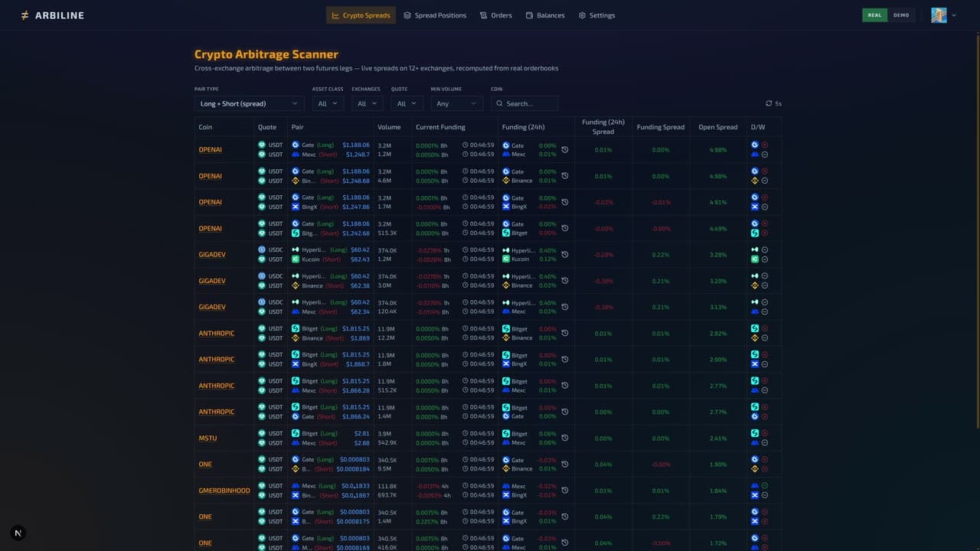Viewport: 980px width, 551px height.
Task: Open funding history for OPENAI Gate/Bitget row
Action: [565, 228]
